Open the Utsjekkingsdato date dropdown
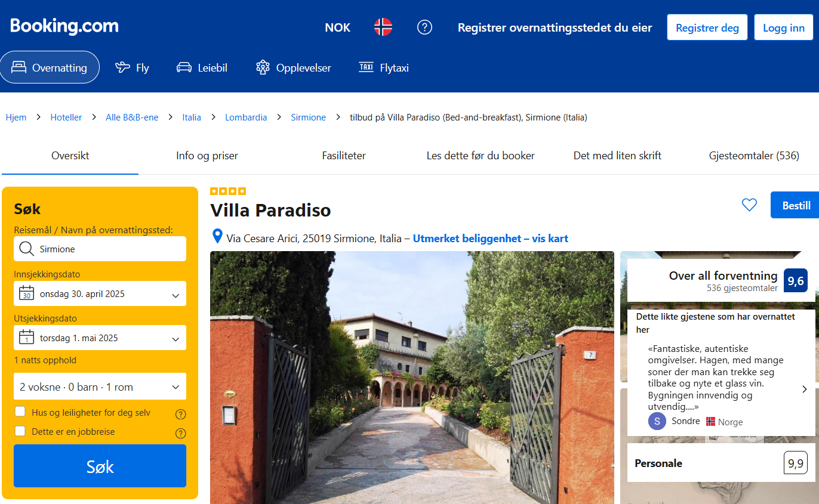The image size is (819, 504). 100,338
